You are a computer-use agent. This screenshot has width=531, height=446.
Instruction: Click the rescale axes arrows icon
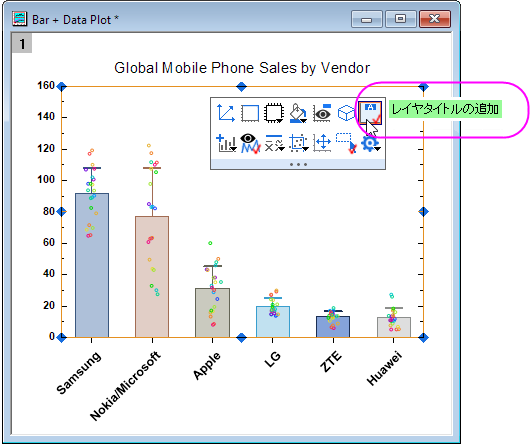[x=322, y=143]
